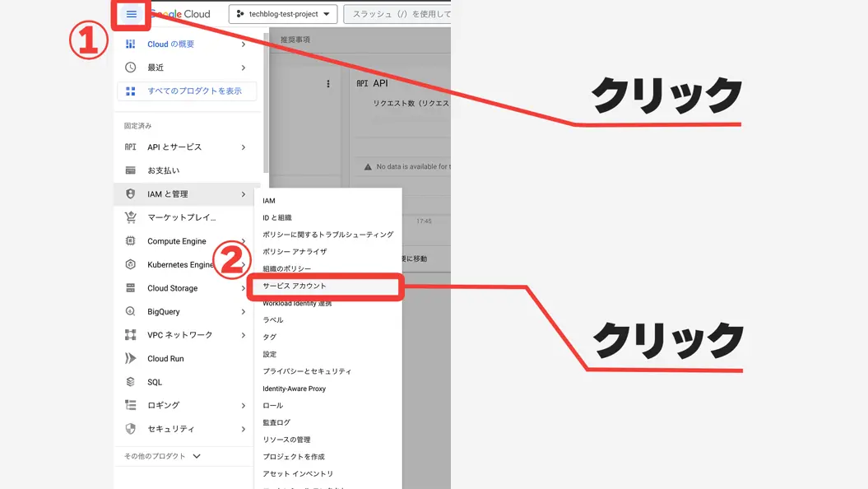This screenshot has width=868, height=489.
Task: Click the IAM と管理 shield icon
Action: (x=130, y=193)
